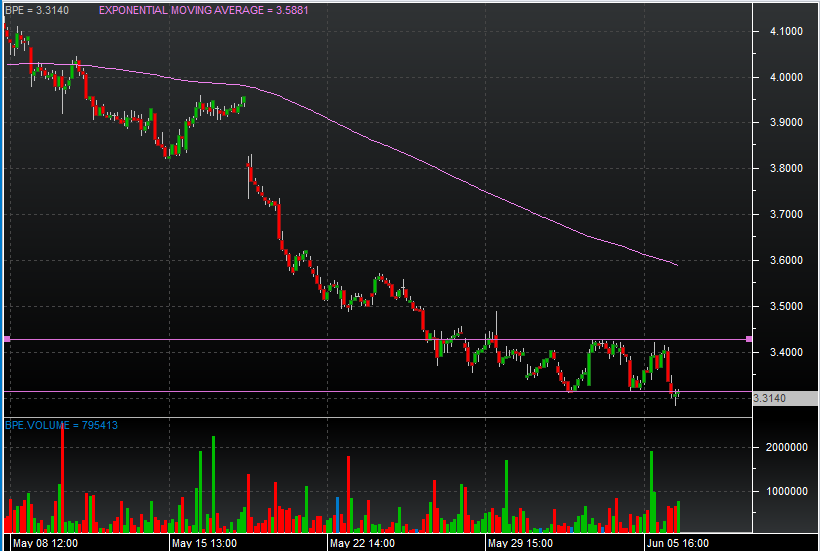This screenshot has height=551, width=820.
Task: Click the 4.0000 price axis label
Action: coord(786,77)
